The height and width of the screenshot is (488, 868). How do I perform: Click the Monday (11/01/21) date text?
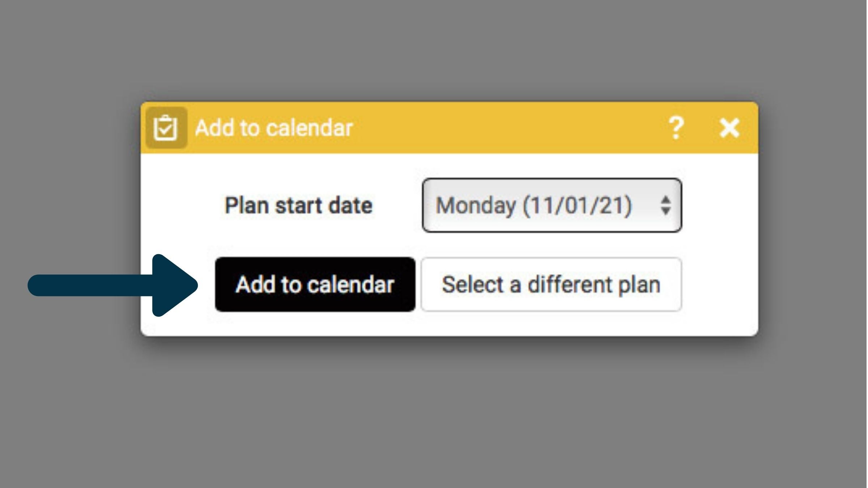click(533, 205)
